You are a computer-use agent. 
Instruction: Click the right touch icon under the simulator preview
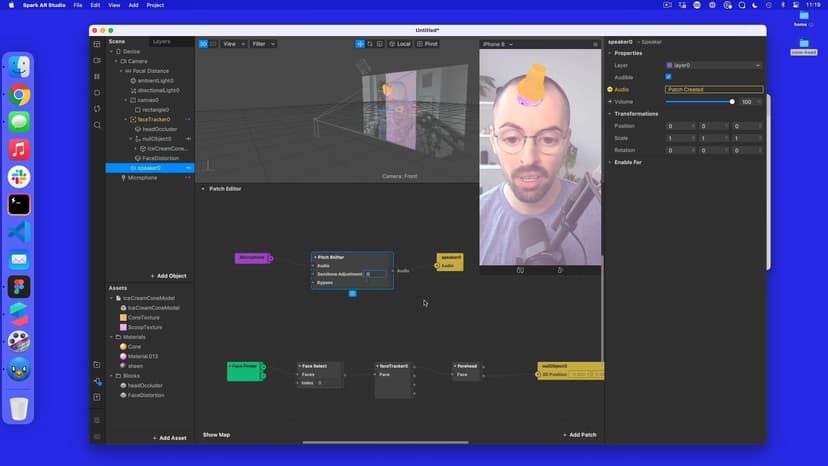(x=560, y=271)
